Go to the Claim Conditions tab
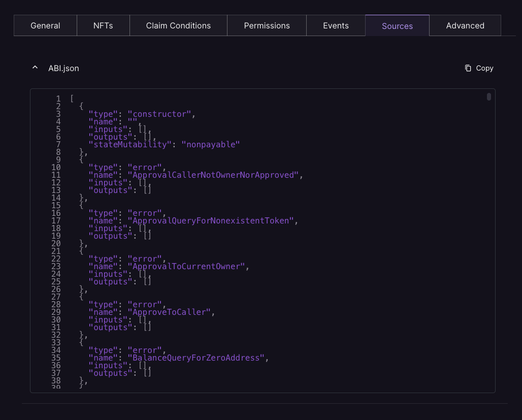Screen dimensions: 522x420 point(178,25)
